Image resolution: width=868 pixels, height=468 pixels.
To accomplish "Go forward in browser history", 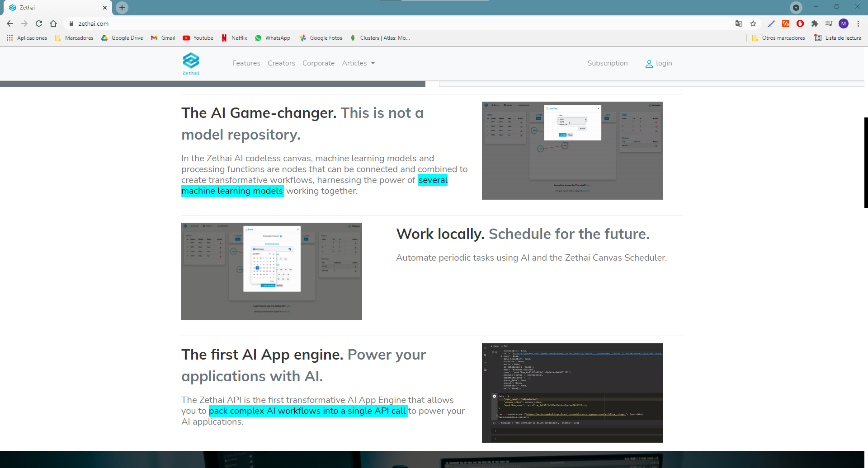I will click(x=24, y=23).
